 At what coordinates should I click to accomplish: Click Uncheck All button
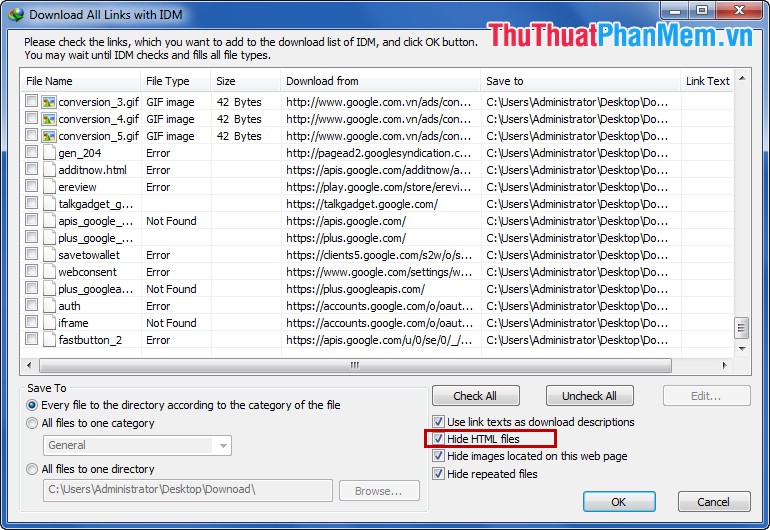[589, 396]
